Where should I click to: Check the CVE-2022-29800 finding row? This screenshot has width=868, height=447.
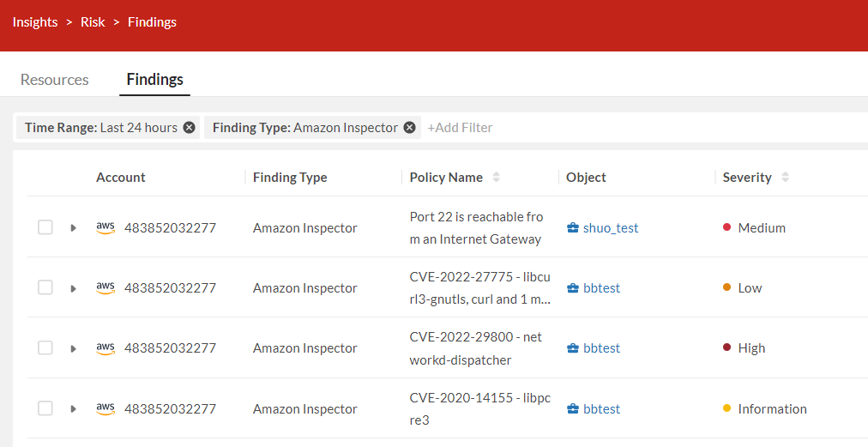pos(45,347)
